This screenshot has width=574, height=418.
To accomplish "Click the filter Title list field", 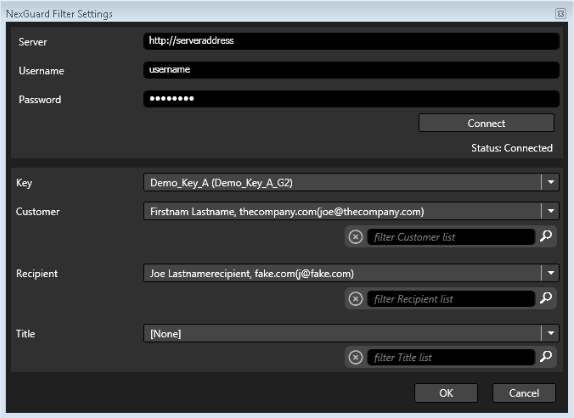I will tap(451, 357).
